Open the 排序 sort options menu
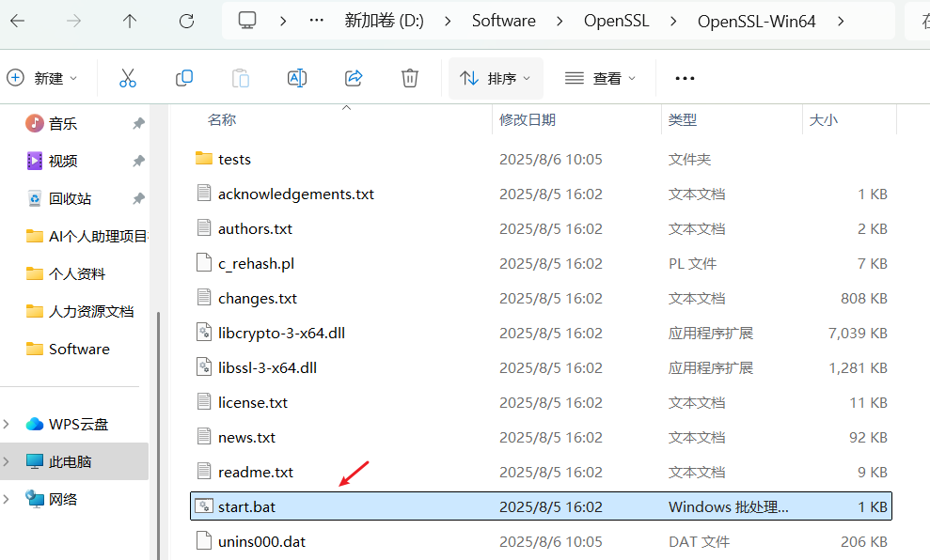 [495, 78]
